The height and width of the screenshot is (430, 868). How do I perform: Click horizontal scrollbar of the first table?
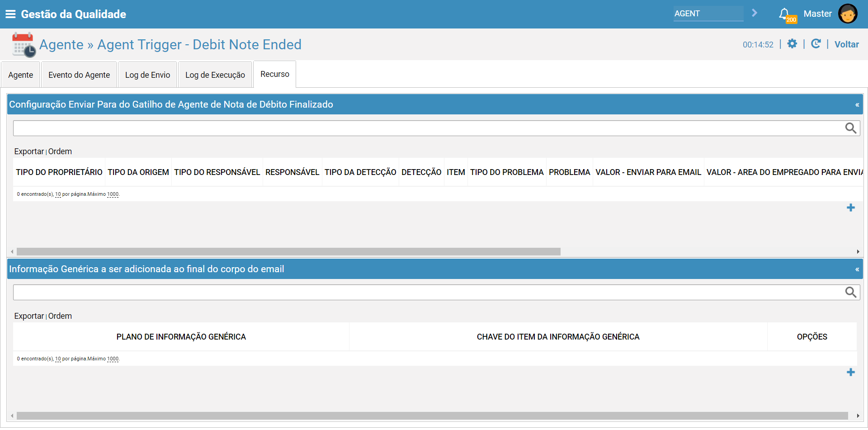(288, 251)
